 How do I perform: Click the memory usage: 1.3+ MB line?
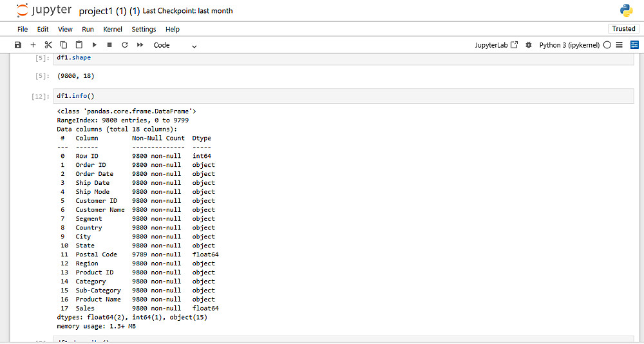(96, 327)
